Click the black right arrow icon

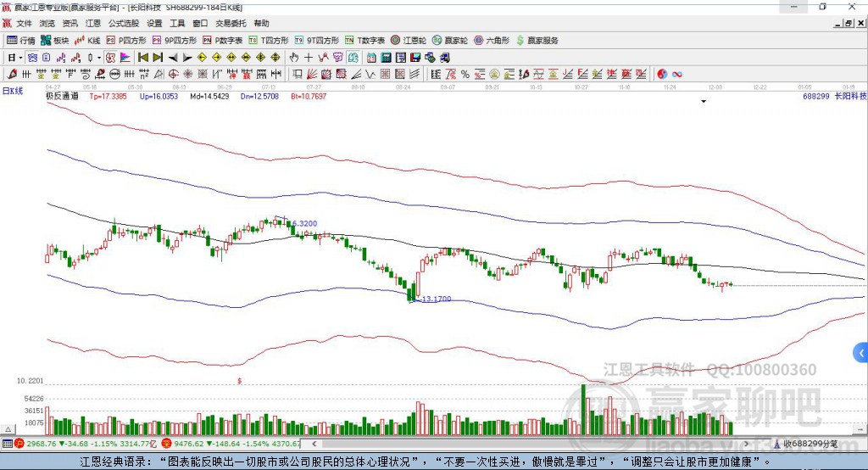[187, 58]
